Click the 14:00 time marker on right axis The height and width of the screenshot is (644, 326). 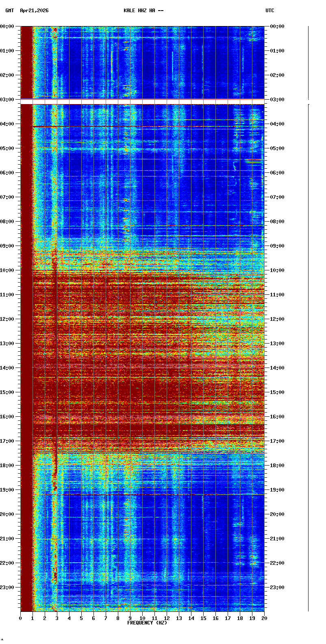point(277,368)
